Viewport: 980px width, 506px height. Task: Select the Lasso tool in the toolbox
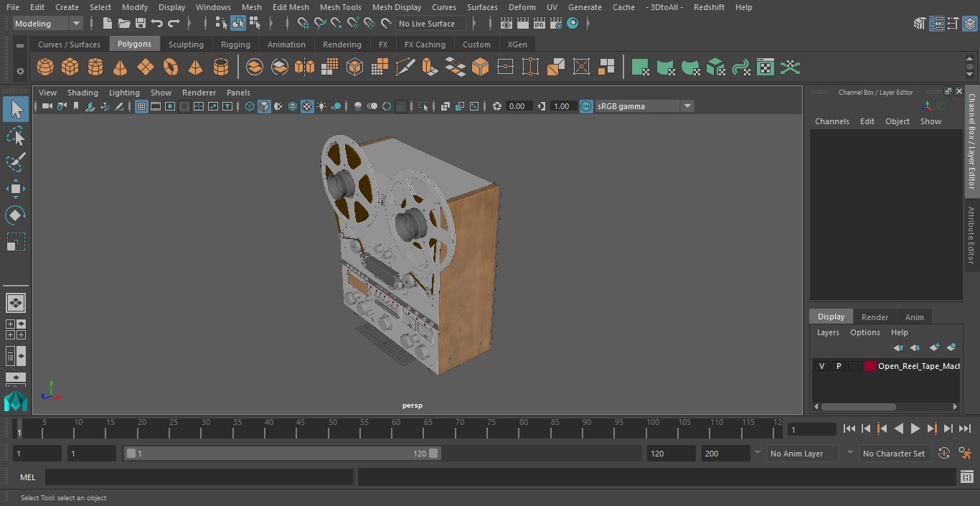point(15,136)
